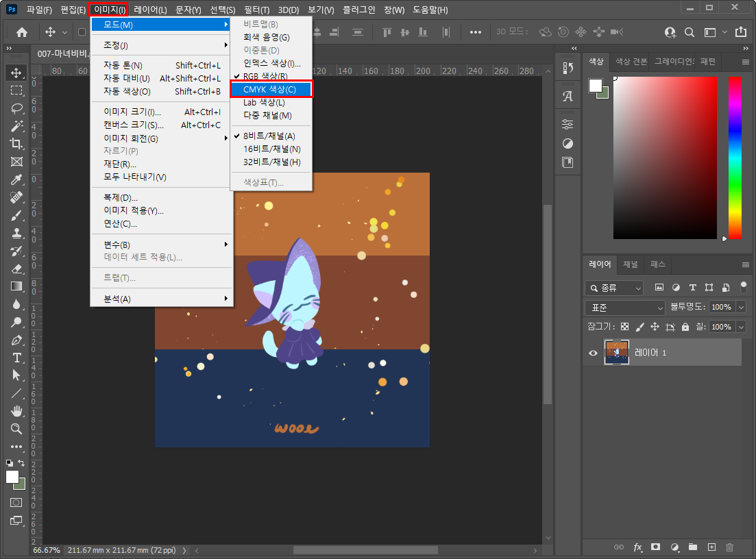This screenshot has height=559, width=756.
Task: Select the Lasso tool
Action: pyautogui.click(x=16, y=108)
